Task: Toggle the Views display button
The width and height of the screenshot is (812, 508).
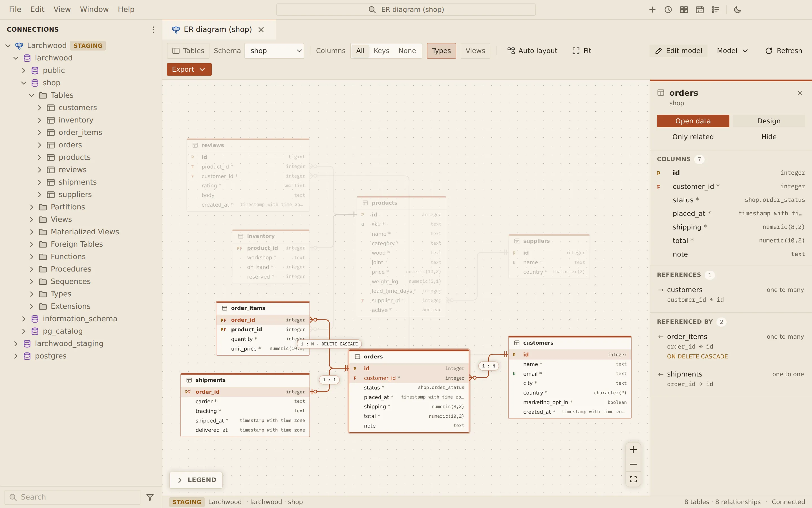Action: [475, 51]
